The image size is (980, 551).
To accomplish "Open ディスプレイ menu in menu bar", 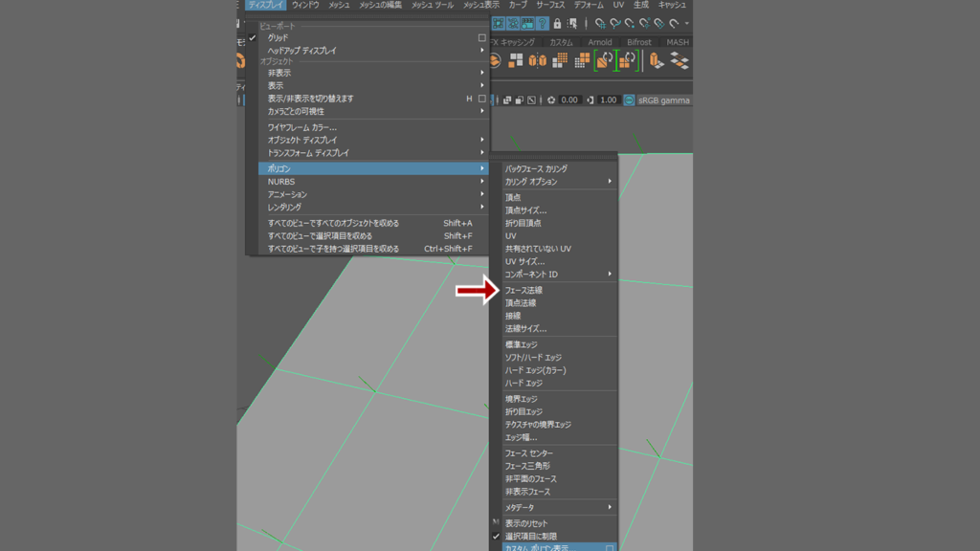I will coord(266,5).
